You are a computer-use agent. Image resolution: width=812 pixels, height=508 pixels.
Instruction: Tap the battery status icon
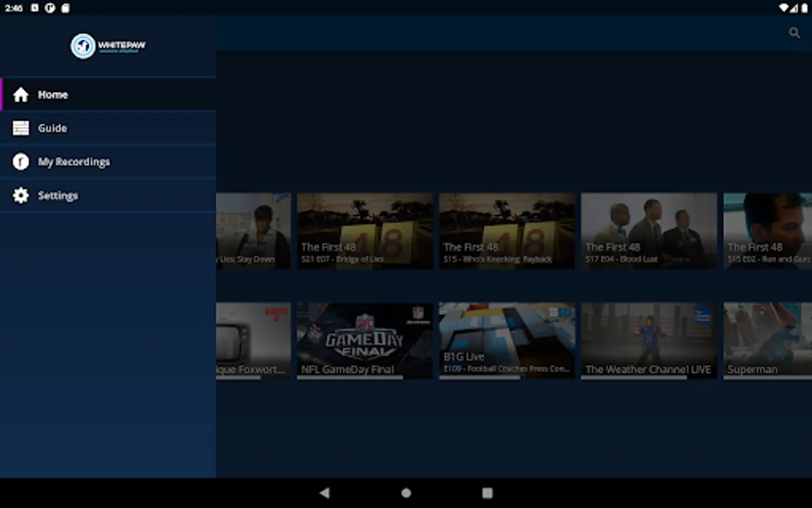[804, 8]
